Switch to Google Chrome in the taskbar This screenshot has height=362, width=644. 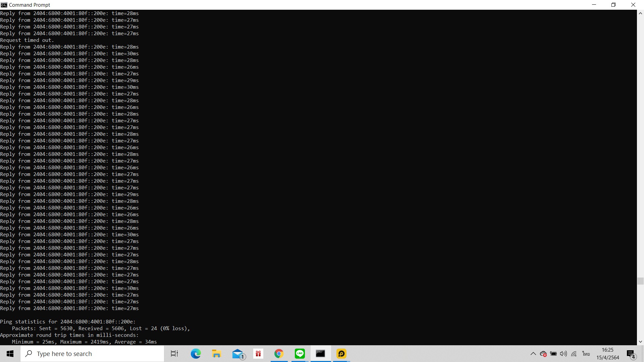[279, 354]
